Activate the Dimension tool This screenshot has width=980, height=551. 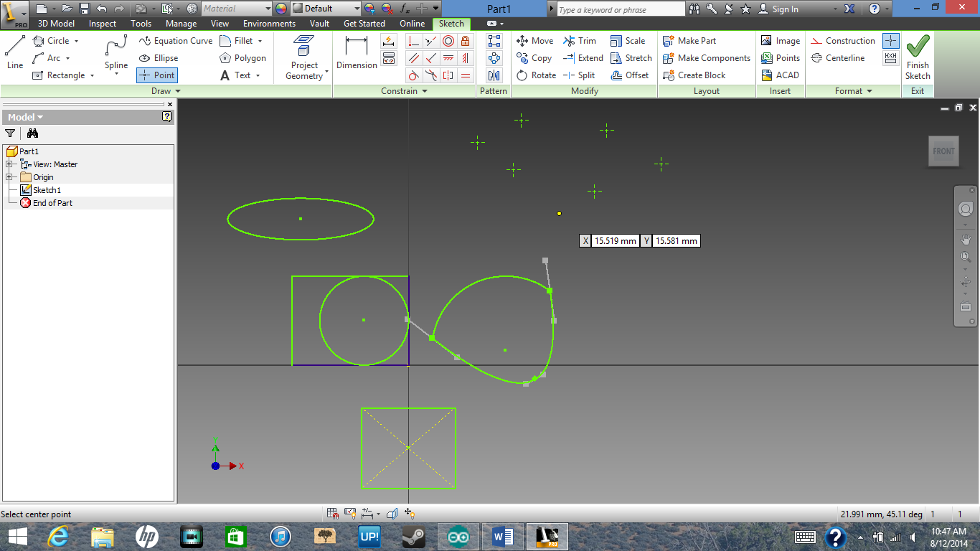[x=357, y=53]
